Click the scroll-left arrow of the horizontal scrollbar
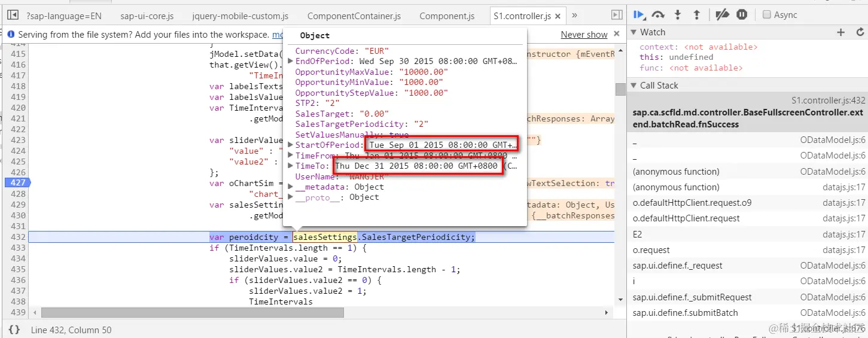 click(34, 313)
